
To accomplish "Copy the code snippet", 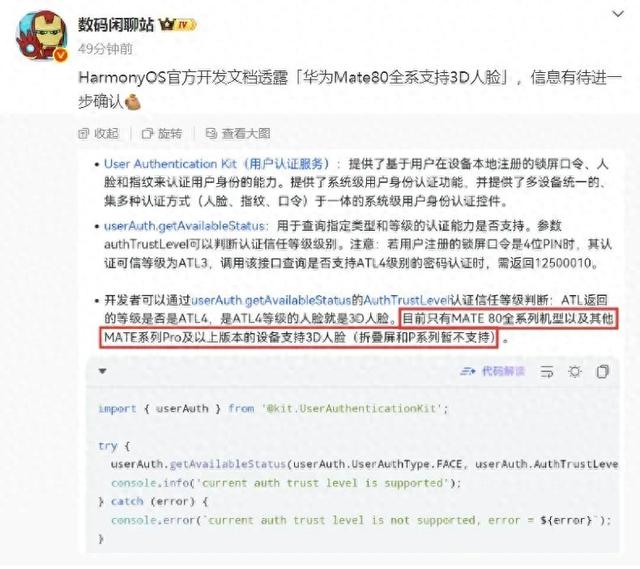I will coord(602,371).
